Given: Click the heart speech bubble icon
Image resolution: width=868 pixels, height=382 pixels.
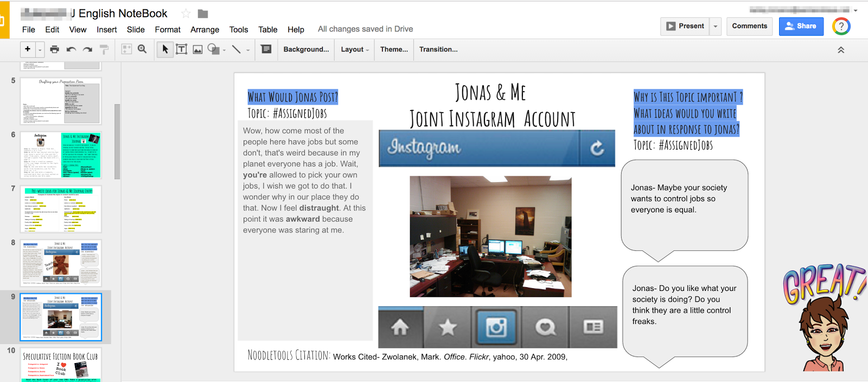Looking at the screenshot, I should pyautogui.click(x=545, y=327).
